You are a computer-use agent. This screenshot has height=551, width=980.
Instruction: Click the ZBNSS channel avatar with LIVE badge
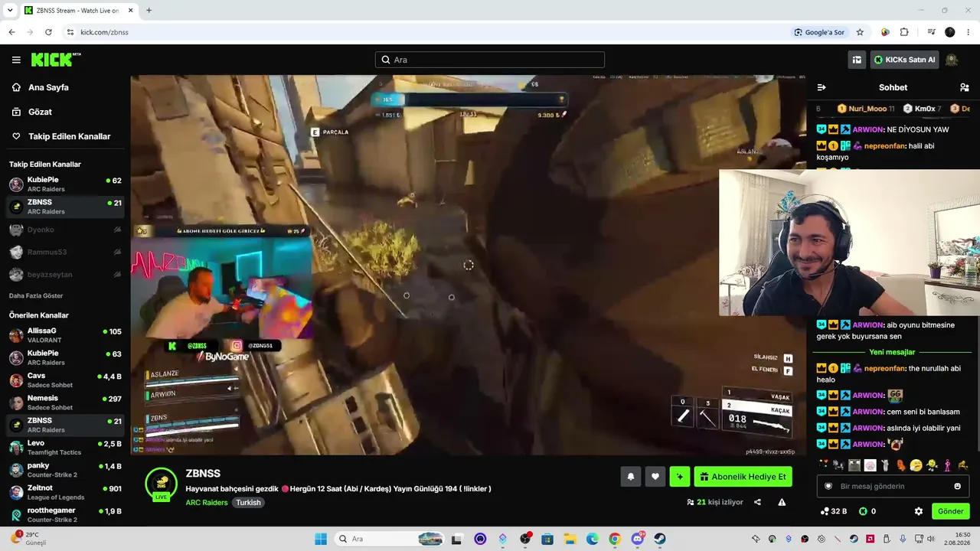coord(162,484)
